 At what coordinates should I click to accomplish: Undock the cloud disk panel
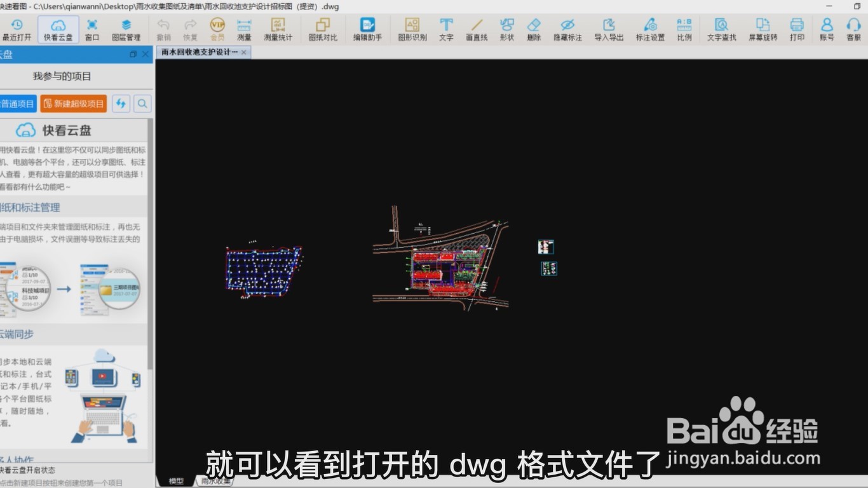click(133, 55)
